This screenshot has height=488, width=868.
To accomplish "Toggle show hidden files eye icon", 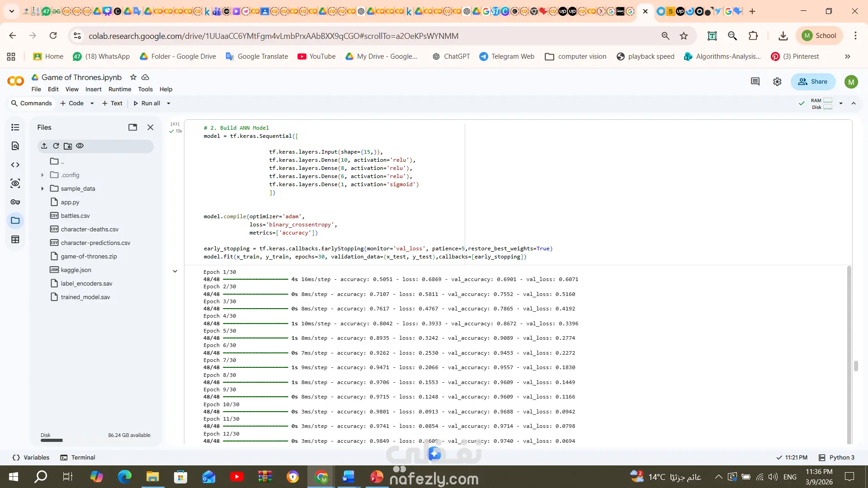I will [x=80, y=146].
